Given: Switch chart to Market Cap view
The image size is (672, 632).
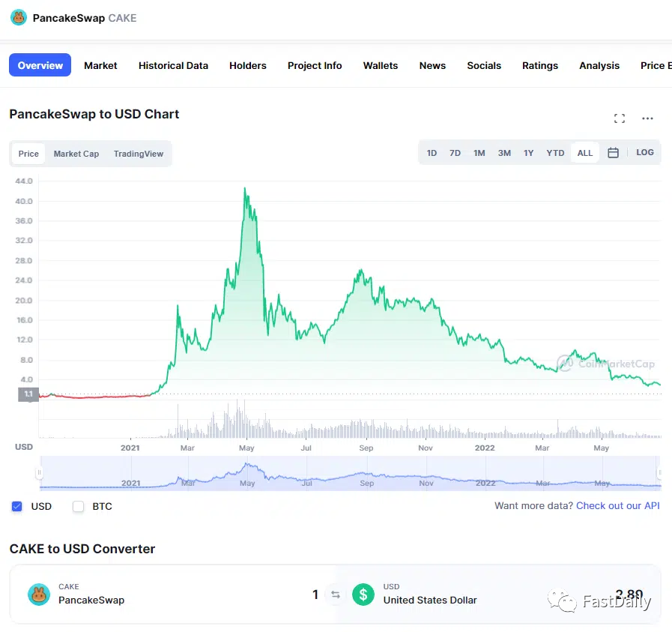Looking at the screenshot, I should tap(76, 154).
